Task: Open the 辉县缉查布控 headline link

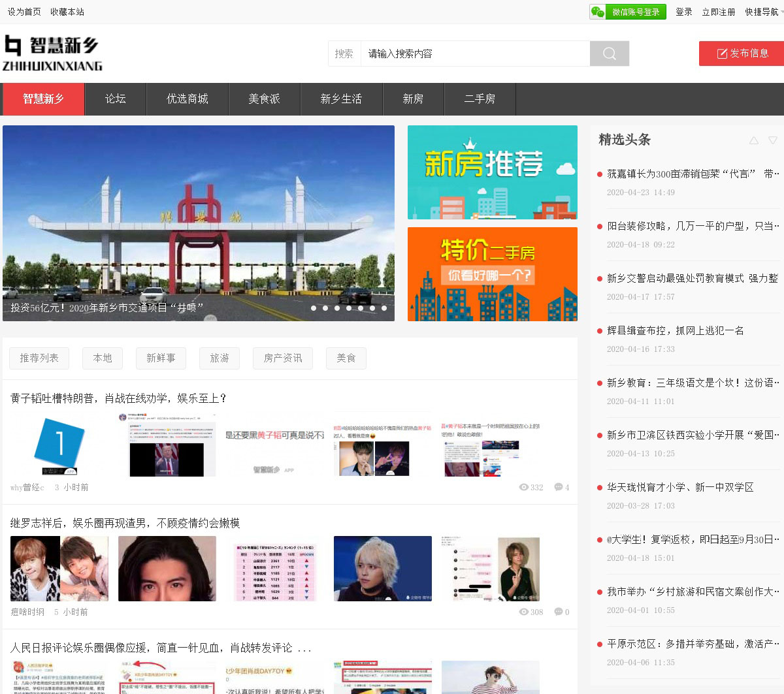Action: click(675, 330)
